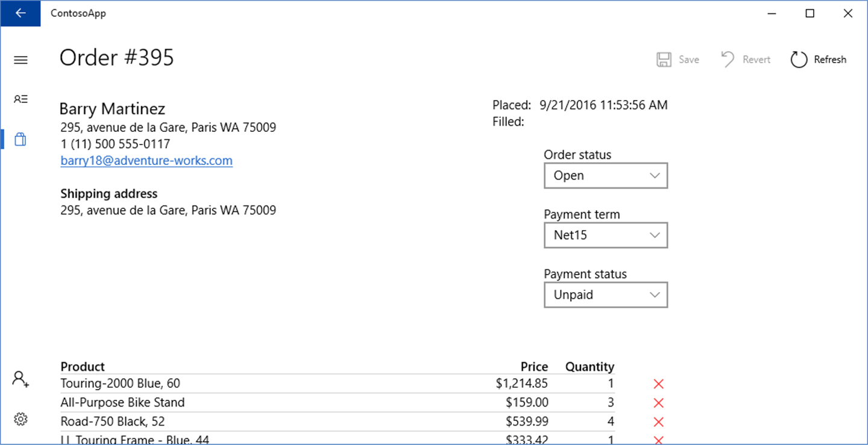Maximize the ContosoApp window
Image resolution: width=868 pixels, height=445 pixels.
[x=810, y=13]
